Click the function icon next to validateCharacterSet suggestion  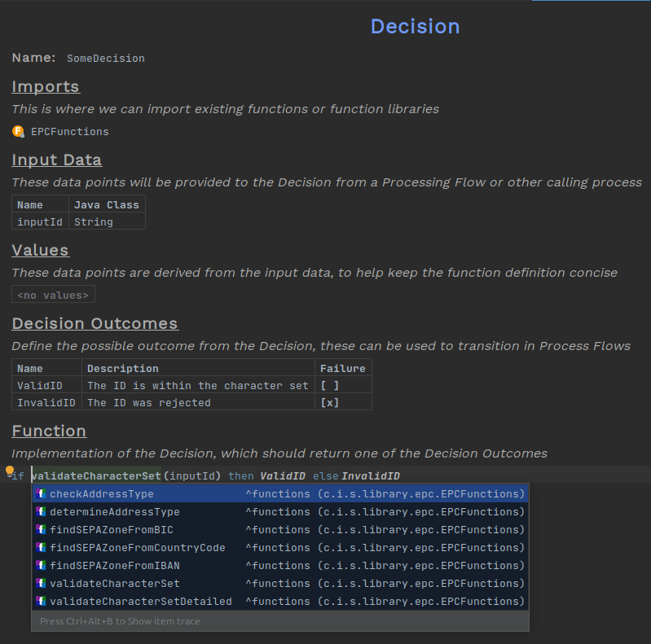pos(41,583)
